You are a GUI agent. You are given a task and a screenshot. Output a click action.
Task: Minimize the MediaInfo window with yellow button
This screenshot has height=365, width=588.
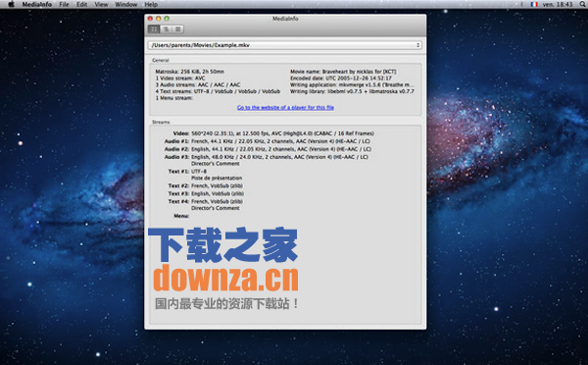(158, 19)
